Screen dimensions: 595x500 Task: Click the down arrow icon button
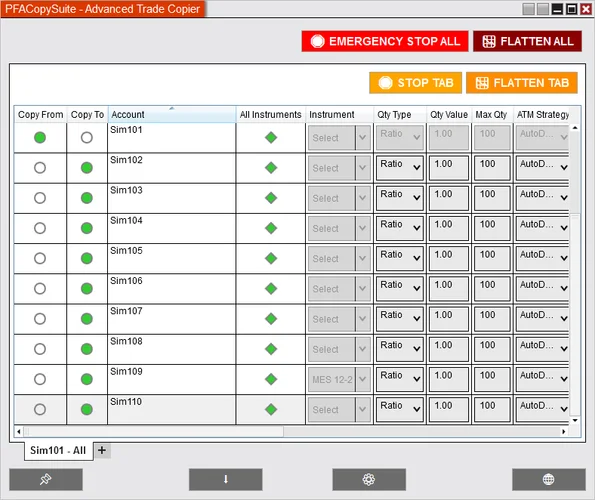(x=226, y=480)
